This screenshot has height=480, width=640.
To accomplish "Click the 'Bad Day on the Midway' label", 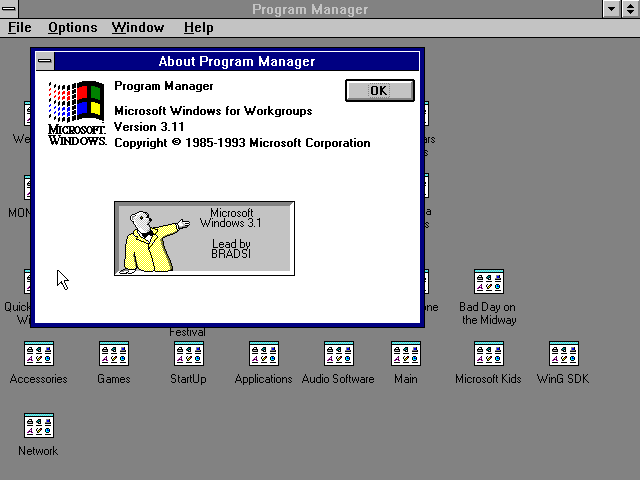I will point(488,313).
